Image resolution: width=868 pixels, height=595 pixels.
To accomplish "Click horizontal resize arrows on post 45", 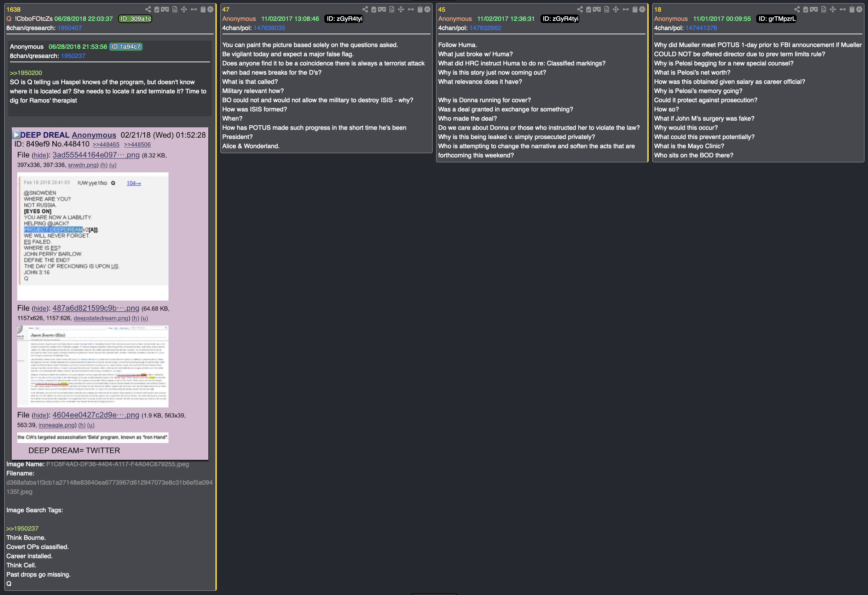I will coord(626,9).
